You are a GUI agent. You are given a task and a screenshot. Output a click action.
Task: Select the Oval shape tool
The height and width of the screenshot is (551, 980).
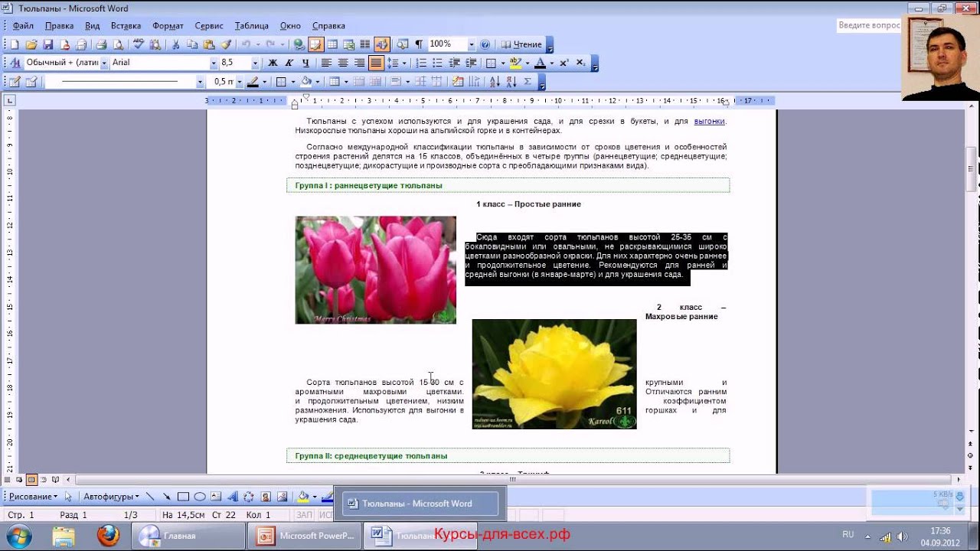click(200, 497)
